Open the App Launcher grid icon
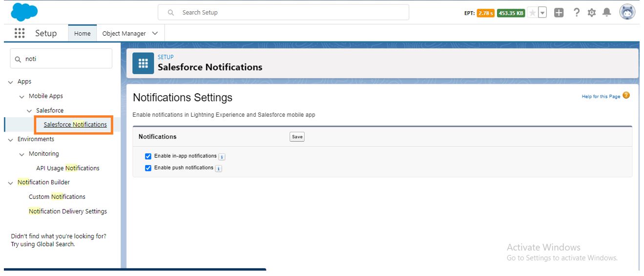 (x=20, y=33)
